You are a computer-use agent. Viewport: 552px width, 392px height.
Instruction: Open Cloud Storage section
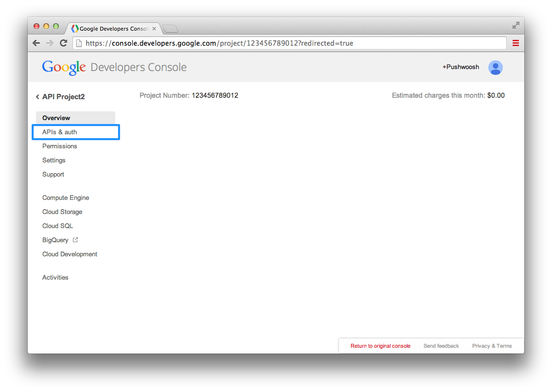tap(62, 212)
